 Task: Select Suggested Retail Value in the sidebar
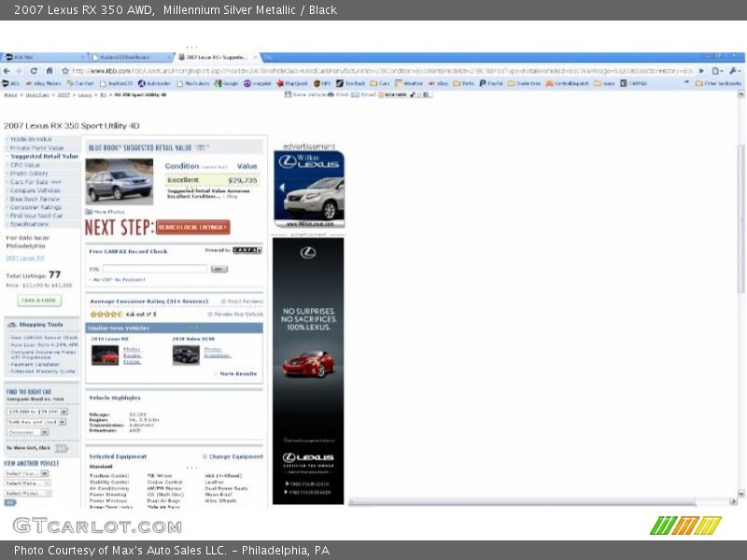tap(44, 156)
